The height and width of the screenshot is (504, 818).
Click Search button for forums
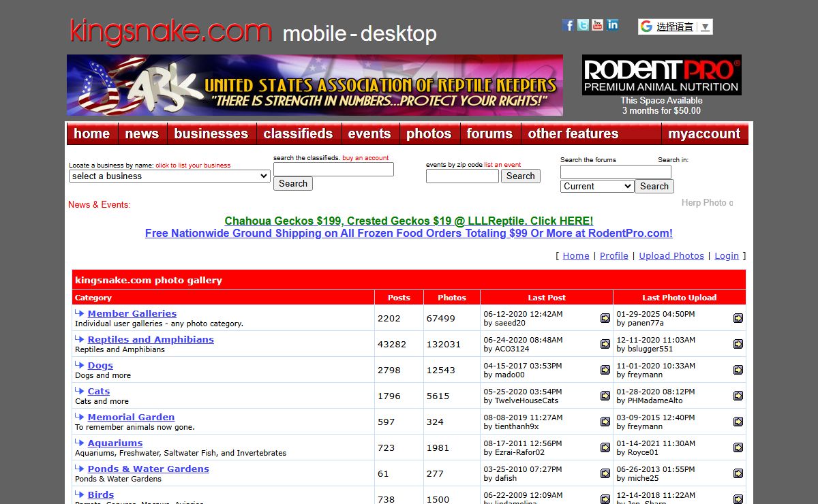click(x=654, y=186)
